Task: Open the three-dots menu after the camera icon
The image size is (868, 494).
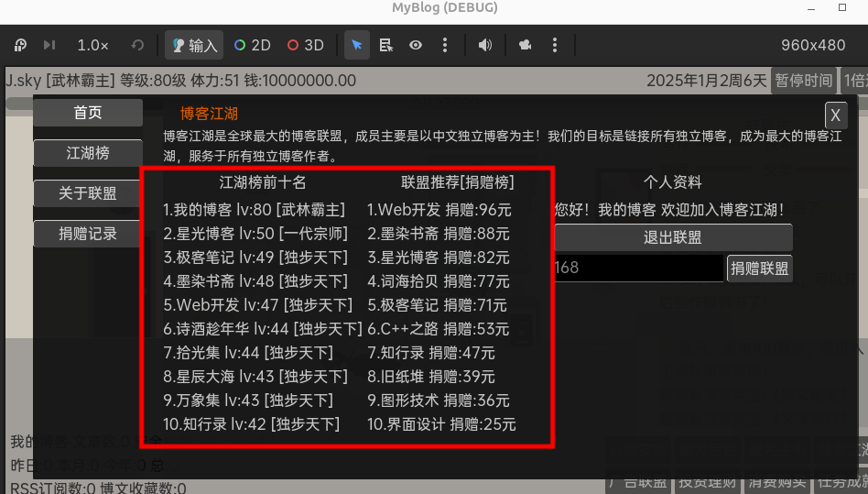Action: pyautogui.click(x=555, y=45)
